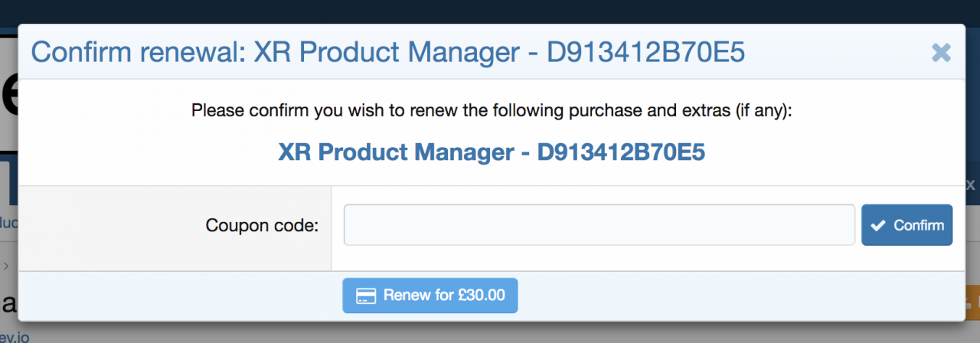Focus the Coupon code input field
This screenshot has width=980, height=343.
tap(599, 225)
